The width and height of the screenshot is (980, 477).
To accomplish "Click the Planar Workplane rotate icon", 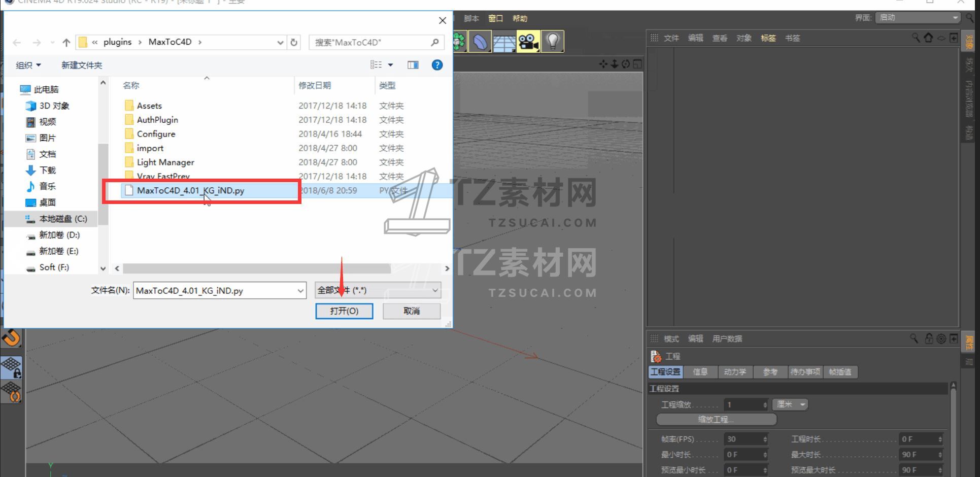I will (x=11, y=392).
